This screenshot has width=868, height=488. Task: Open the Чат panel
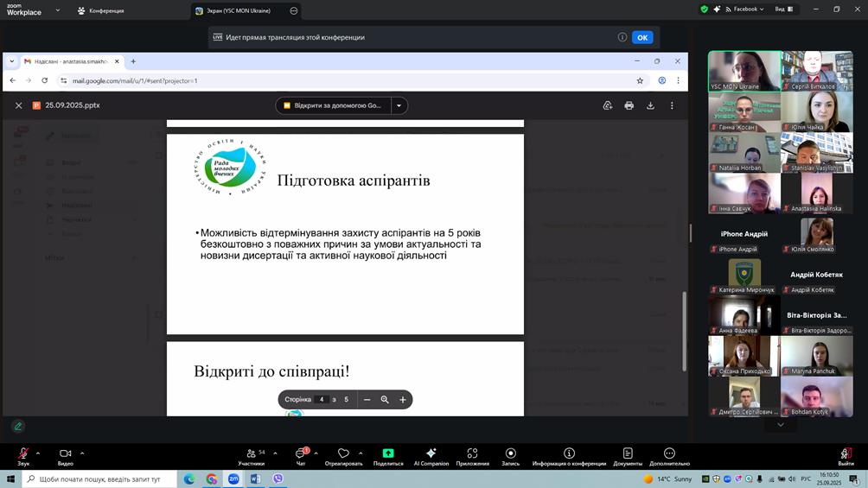[x=301, y=454]
